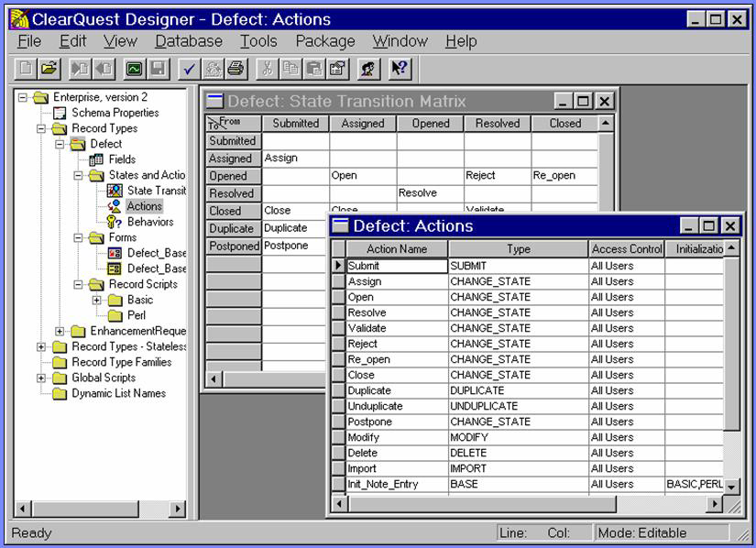
Task: Click the Print printer icon
Action: pos(236,69)
